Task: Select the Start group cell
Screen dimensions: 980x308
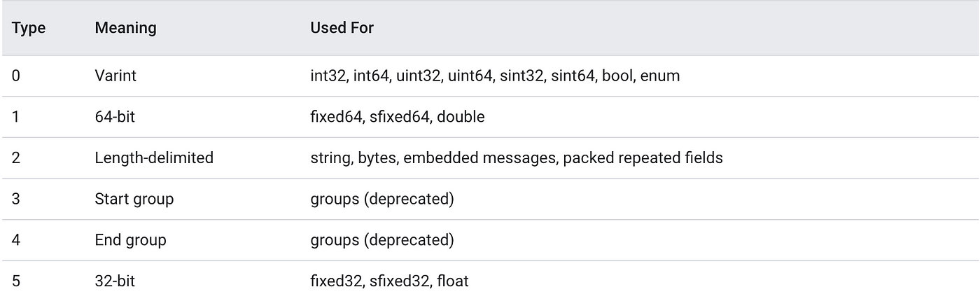Action: point(134,199)
